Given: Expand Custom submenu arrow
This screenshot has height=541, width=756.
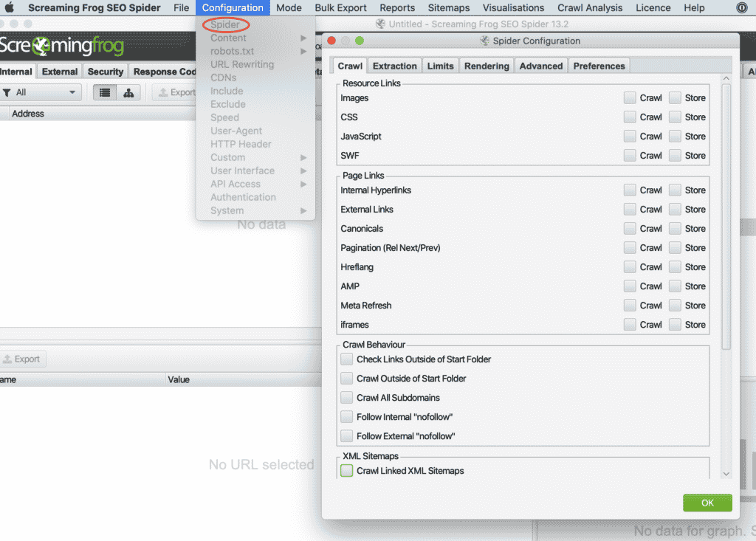Looking at the screenshot, I should pyautogui.click(x=303, y=158).
